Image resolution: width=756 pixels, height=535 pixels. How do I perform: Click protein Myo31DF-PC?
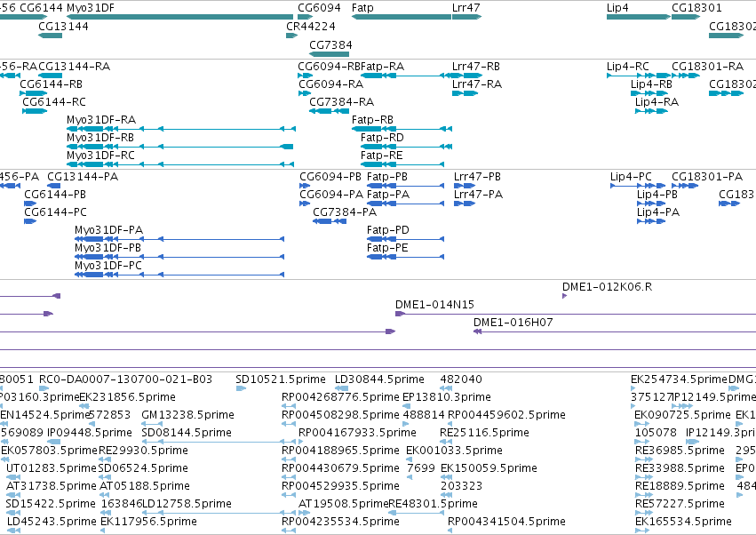coord(179,275)
